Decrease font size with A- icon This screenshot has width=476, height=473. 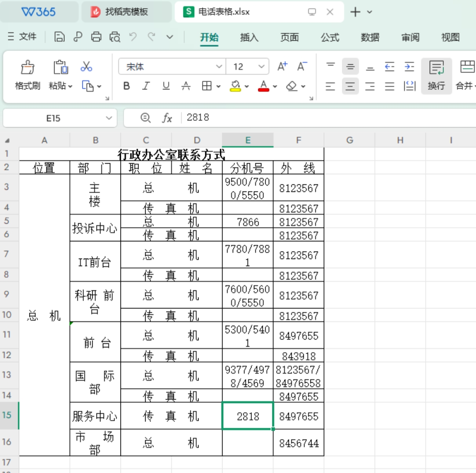302,66
